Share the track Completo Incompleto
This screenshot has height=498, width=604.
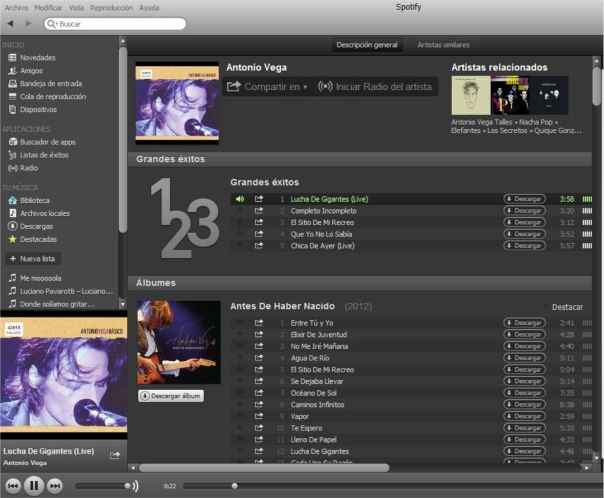click(x=259, y=211)
